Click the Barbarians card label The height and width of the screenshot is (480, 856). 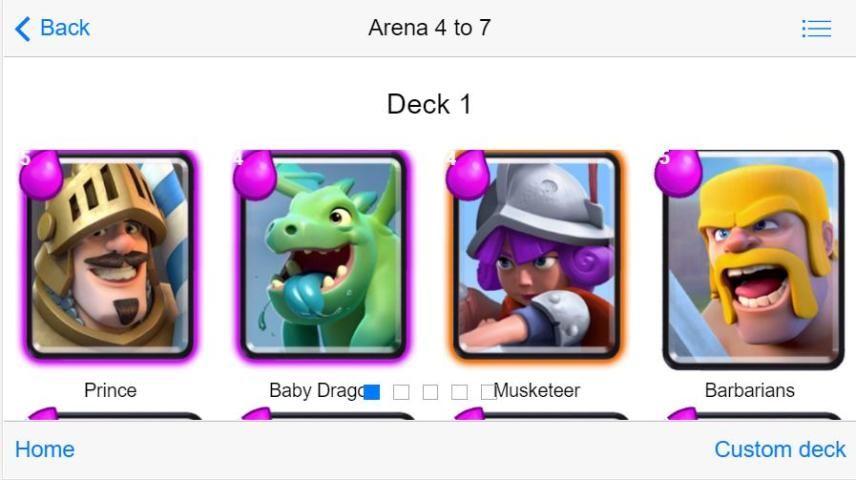pos(750,390)
